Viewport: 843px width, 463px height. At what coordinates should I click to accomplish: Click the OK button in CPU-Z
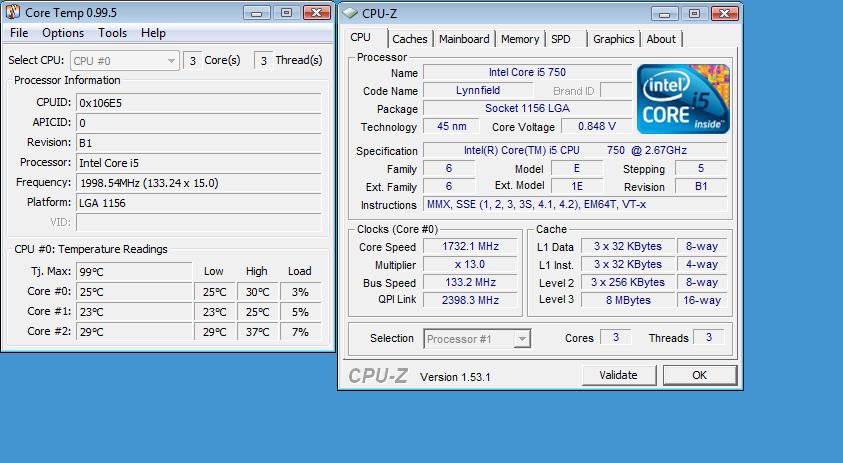click(699, 375)
